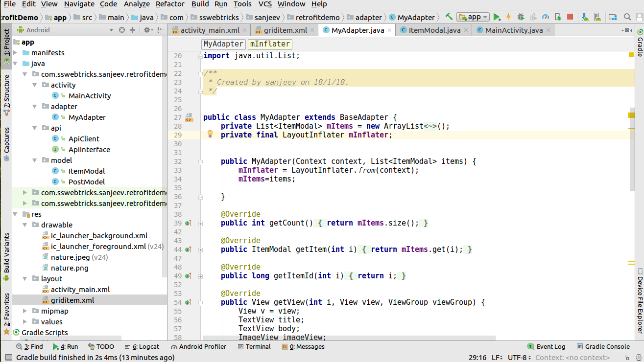
Task: Open Project Structure icon
Action: click(x=613, y=17)
